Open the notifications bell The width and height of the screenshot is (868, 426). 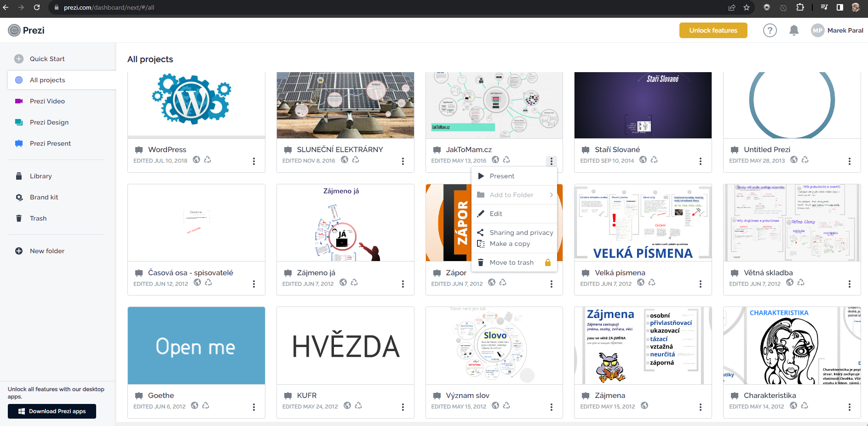793,30
